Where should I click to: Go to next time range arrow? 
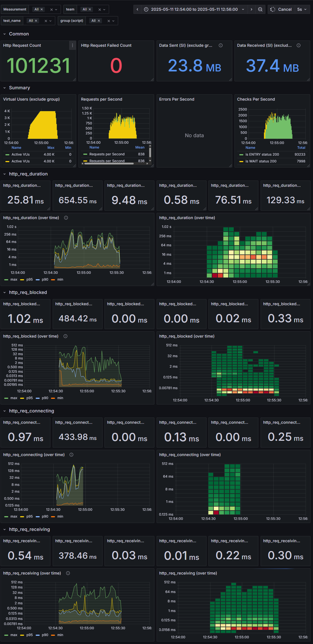click(x=251, y=9)
